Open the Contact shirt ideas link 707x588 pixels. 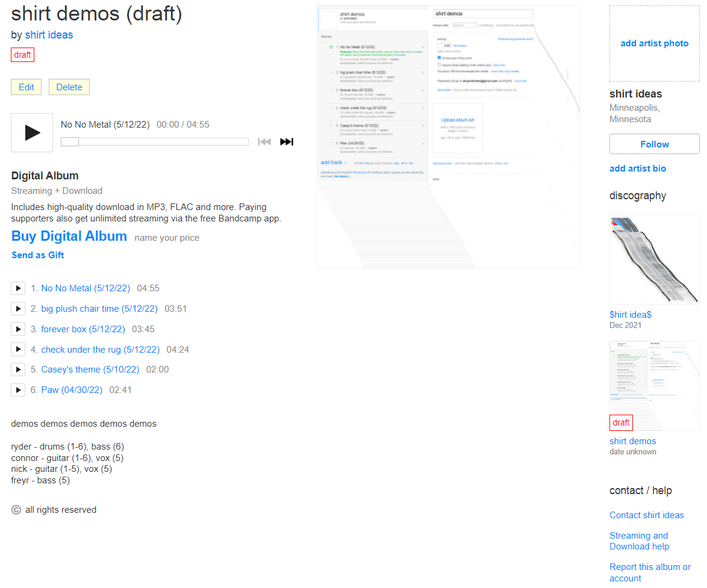[x=647, y=515]
